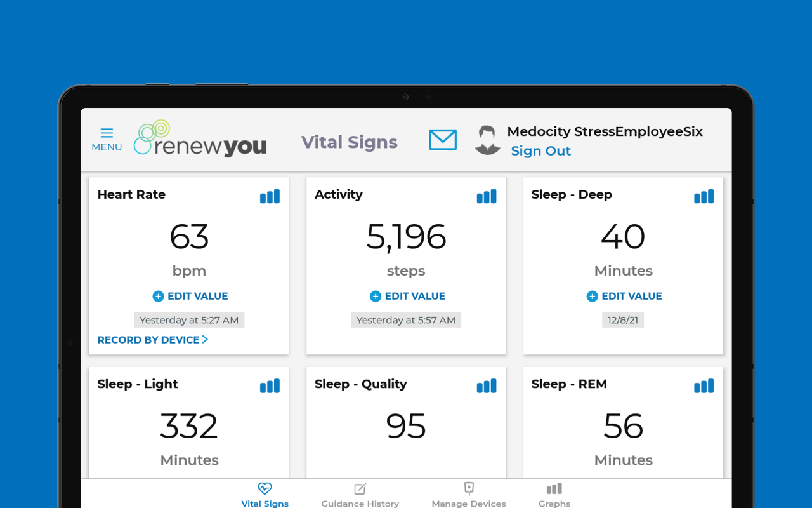Switch to the Graphs tab
812x508 pixels.
coord(554,495)
